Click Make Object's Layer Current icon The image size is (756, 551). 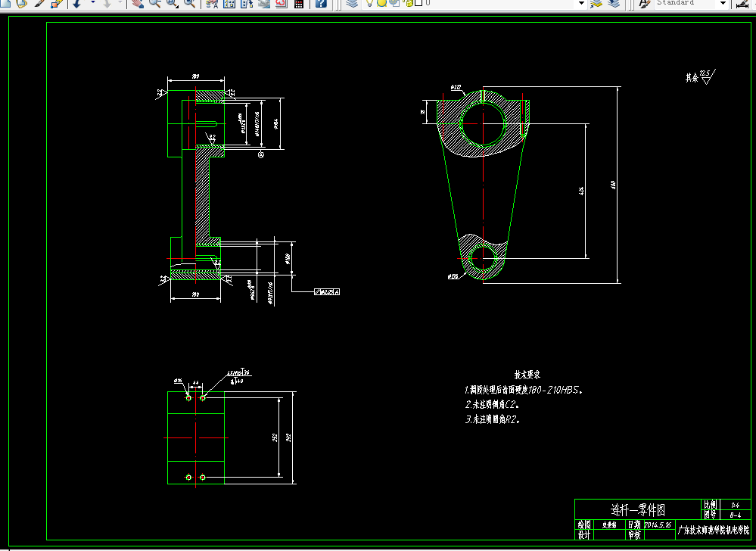[x=596, y=4]
